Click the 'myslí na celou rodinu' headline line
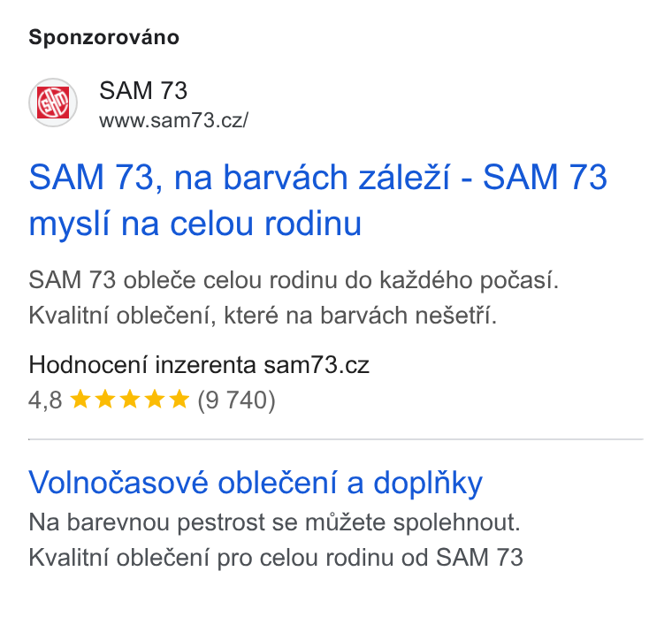The width and height of the screenshot is (672, 617). [x=195, y=224]
